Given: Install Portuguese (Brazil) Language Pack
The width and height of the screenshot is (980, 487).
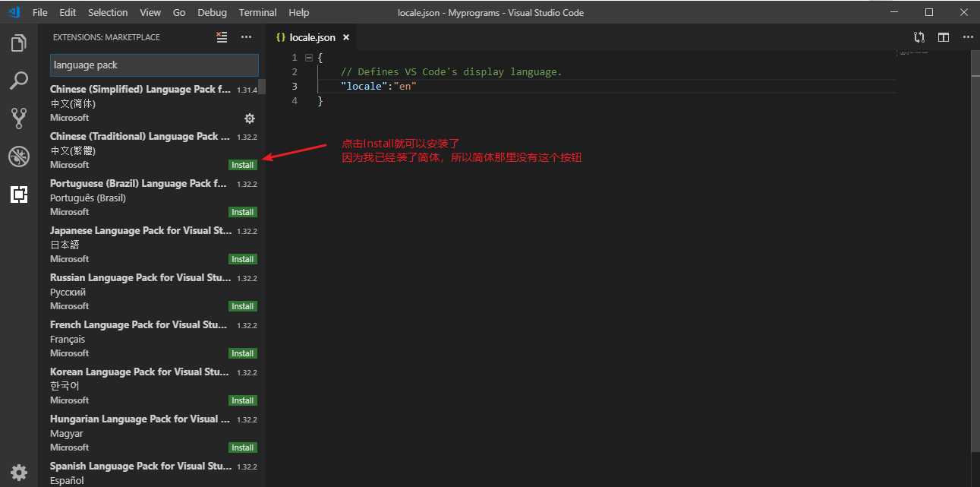Looking at the screenshot, I should coord(243,212).
